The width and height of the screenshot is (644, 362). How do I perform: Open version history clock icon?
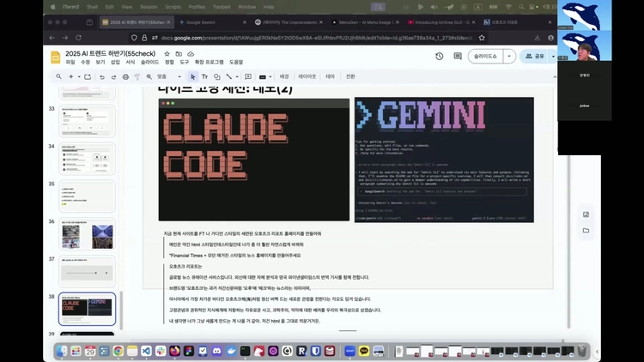[x=440, y=57]
